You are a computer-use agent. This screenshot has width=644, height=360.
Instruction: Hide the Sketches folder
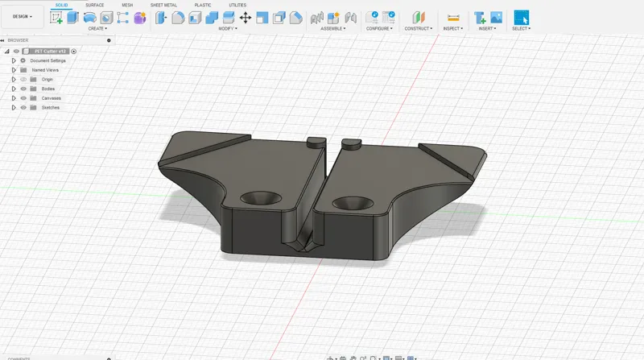tap(23, 108)
